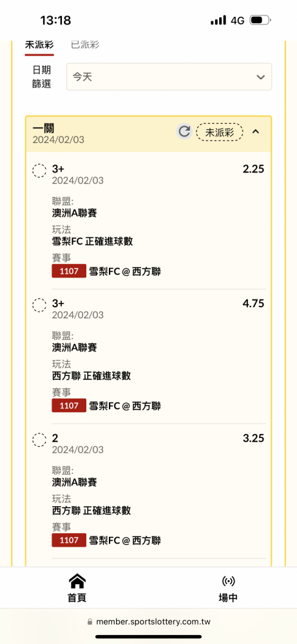Collapse the 一關 bet card with chevron
The width and height of the screenshot is (297, 644).
coord(256,131)
